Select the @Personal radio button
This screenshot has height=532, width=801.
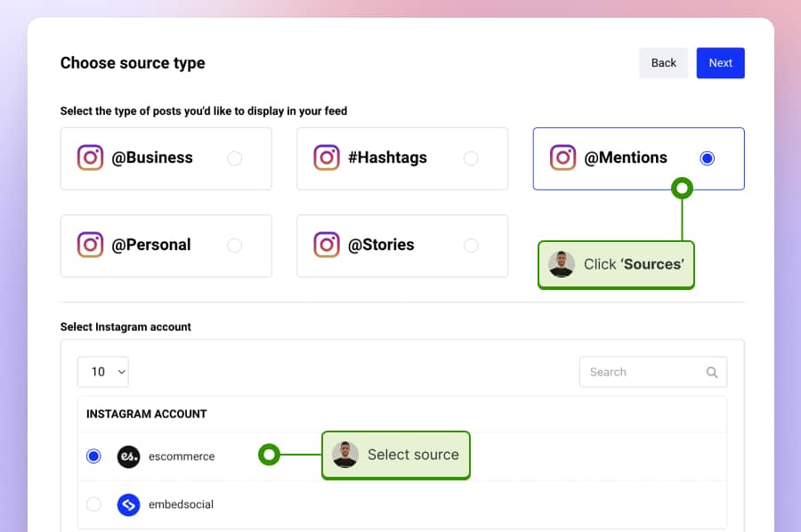click(x=234, y=246)
